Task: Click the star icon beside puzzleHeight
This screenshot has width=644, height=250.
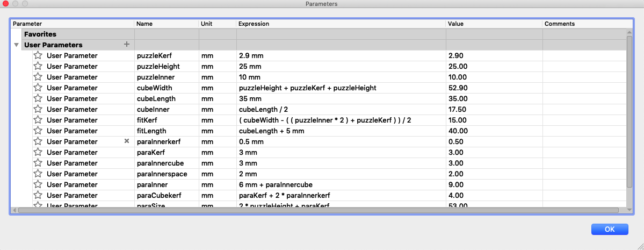Action: (38, 66)
